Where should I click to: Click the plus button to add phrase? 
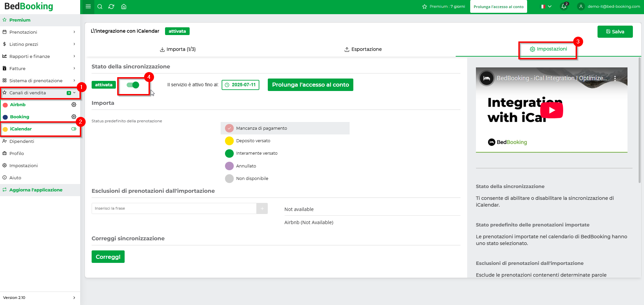click(262, 208)
